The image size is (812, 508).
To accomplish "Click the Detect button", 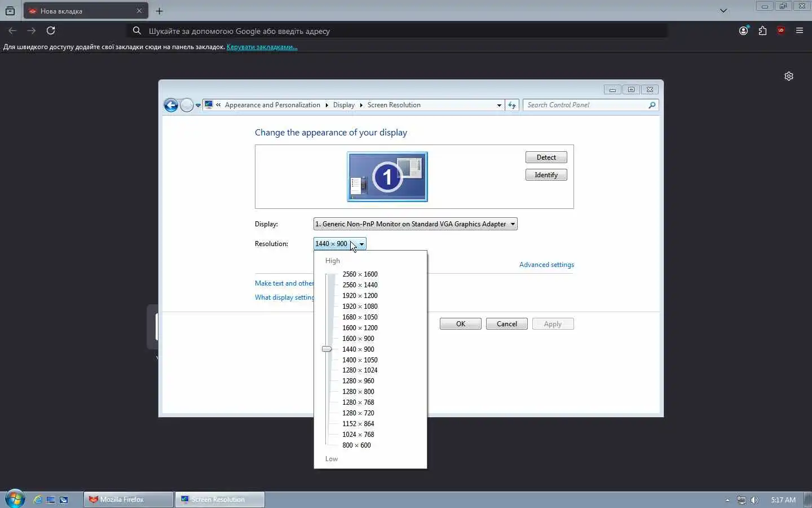I will pyautogui.click(x=546, y=157).
